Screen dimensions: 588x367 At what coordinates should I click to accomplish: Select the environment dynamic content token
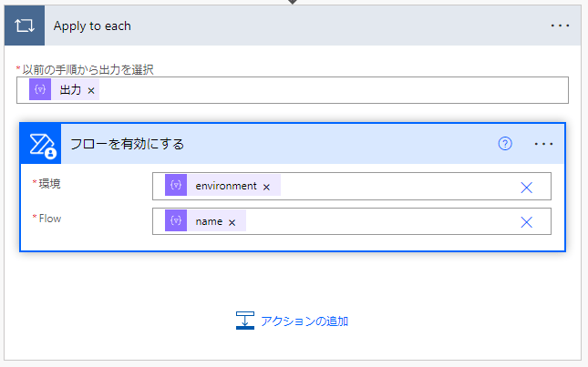[225, 186]
